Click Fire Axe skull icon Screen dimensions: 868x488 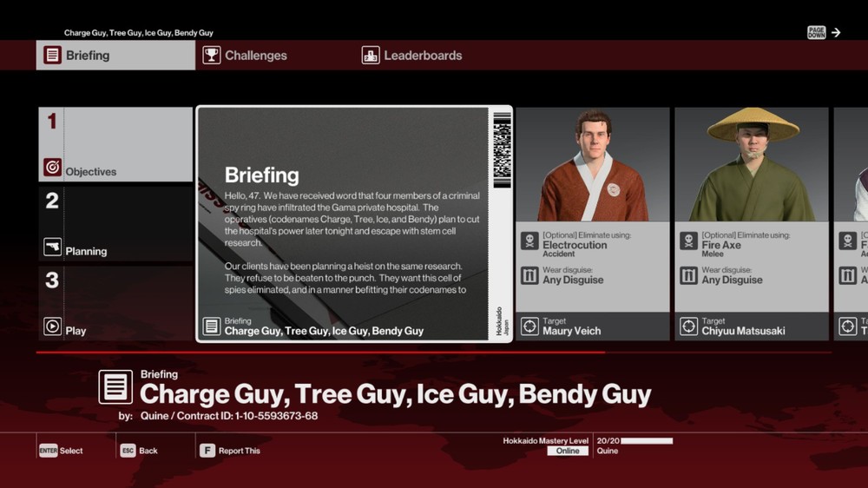[688, 241]
